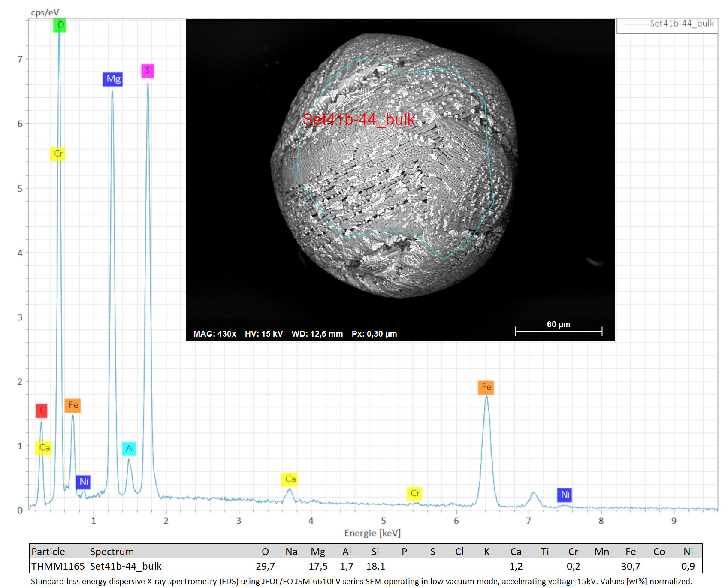Click the spherule in the SEM image
The image size is (728, 588).
[394, 166]
